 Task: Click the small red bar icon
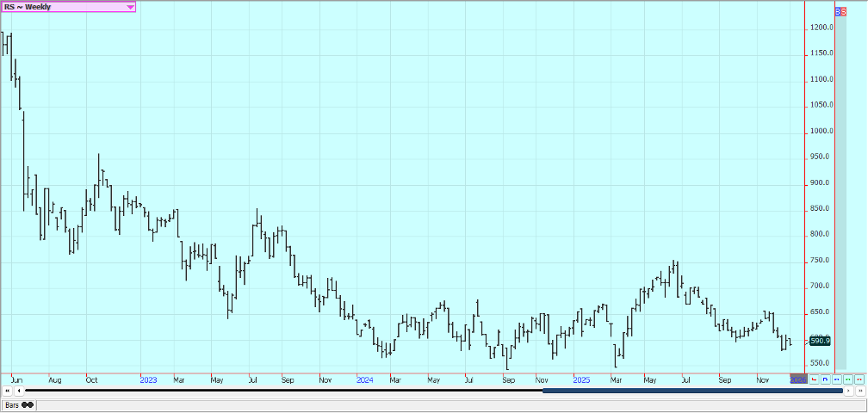(859, 379)
